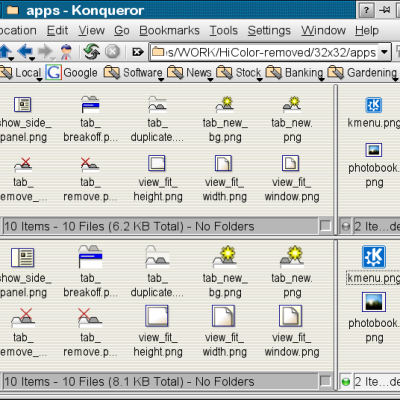Open the Window menu
This screenshot has height=400, width=400.
coord(323,30)
